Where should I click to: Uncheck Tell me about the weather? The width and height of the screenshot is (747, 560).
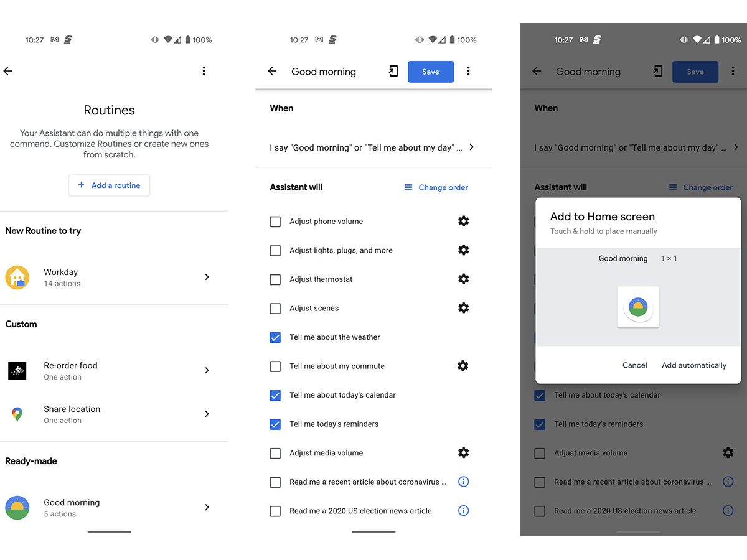click(x=275, y=337)
